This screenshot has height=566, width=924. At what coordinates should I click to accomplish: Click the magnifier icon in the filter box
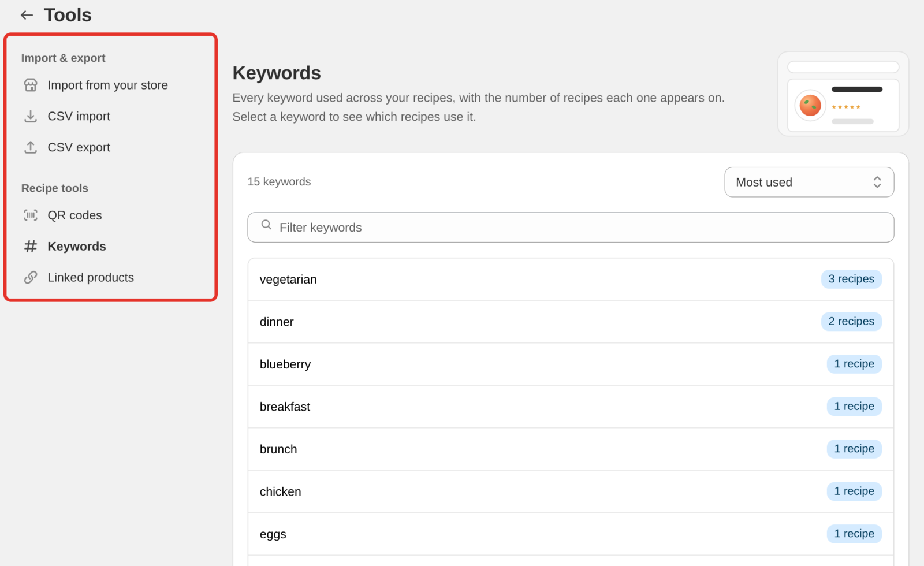point(266,225)
